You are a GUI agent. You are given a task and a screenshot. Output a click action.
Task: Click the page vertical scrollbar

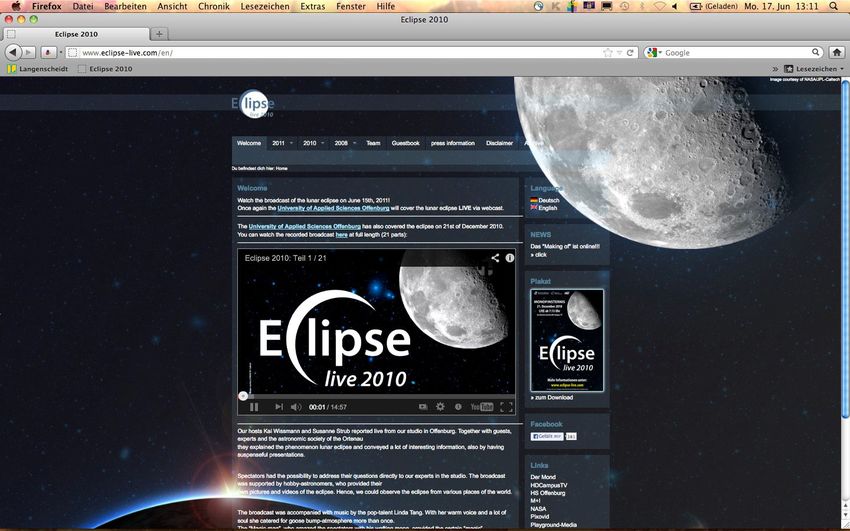click(845, 249)
